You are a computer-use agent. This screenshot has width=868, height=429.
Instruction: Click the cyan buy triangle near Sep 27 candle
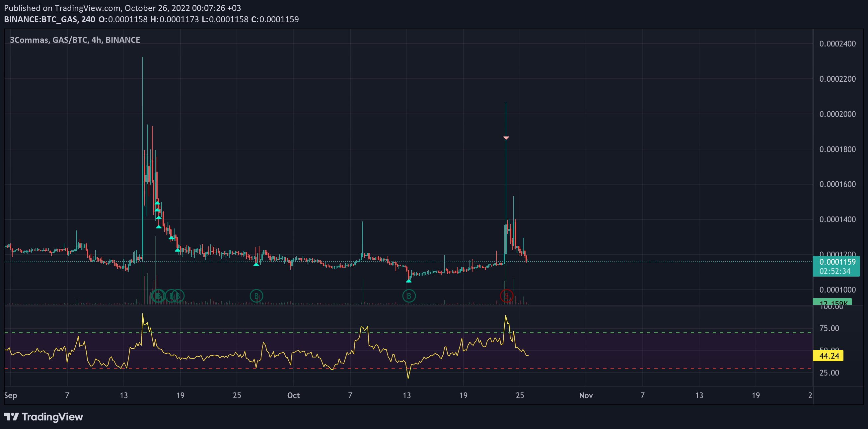pyautogui.click(x=256, y=264)
